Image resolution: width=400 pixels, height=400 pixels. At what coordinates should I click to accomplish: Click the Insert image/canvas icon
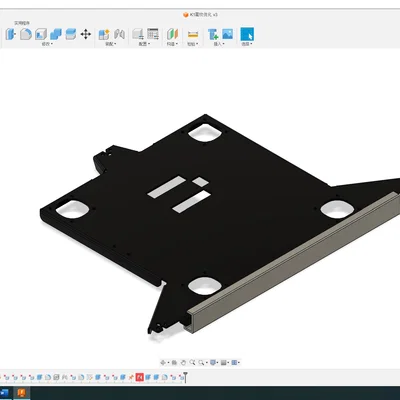pyautogui.click(x=228, y=34)
